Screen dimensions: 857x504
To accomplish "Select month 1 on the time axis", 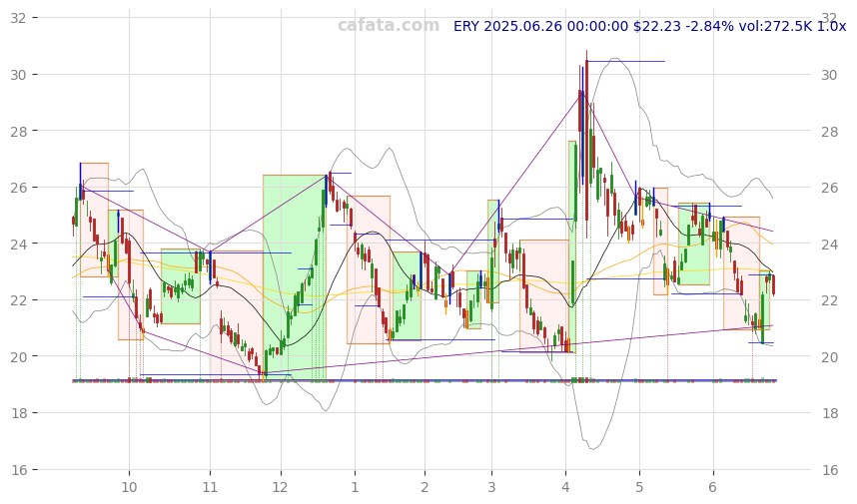I will click(x=355, y=487).
